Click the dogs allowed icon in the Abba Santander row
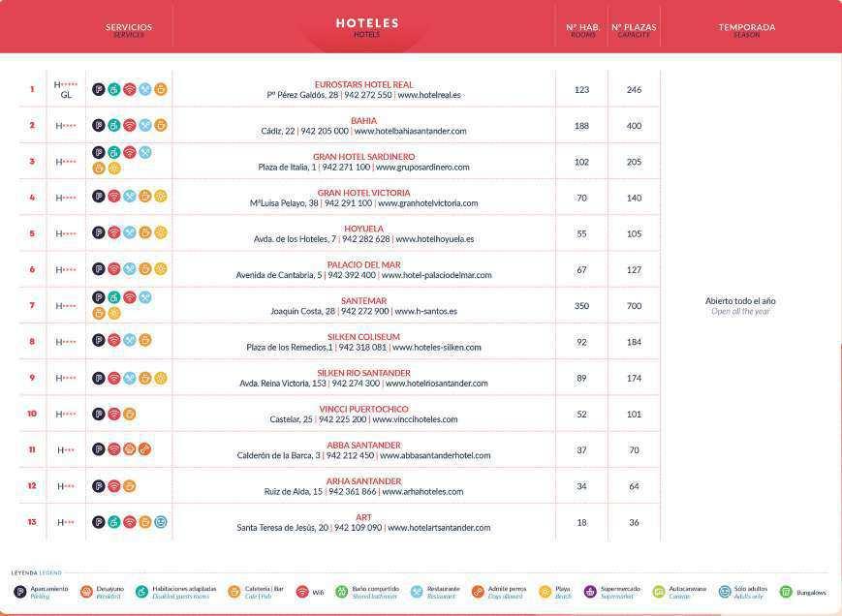The width and height of the screenshot is (842, 616). pos(145,449)
